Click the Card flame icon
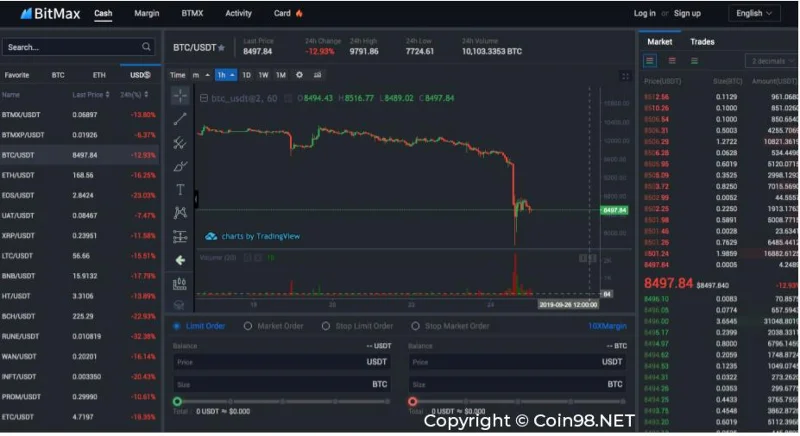This screenshot has height=436, width=800. coord(299,13)
